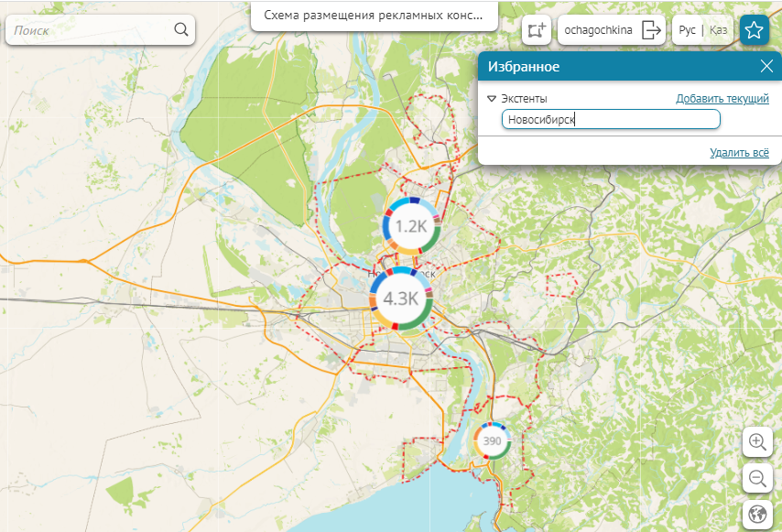Image resolution: width=782 pixels, height=532 pixels.
Task: Switch language to Рус
Action: (x=688, y=30)
